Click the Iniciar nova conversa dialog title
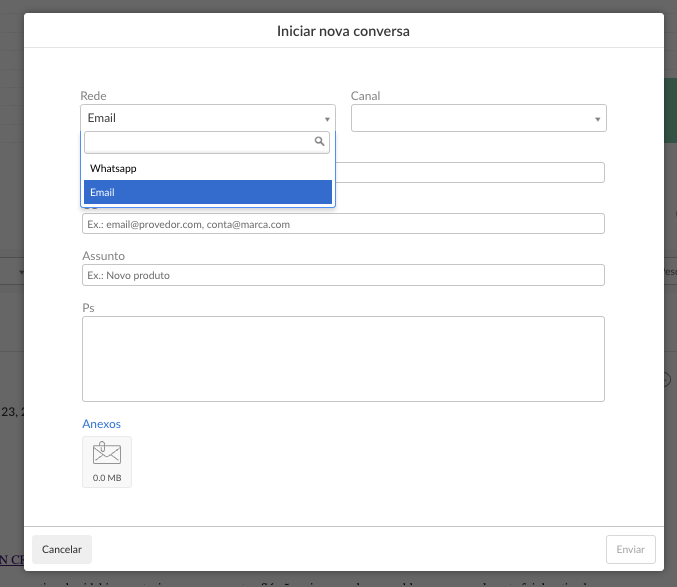This screenshot has height=587, width=677. [x=343, y=31]
